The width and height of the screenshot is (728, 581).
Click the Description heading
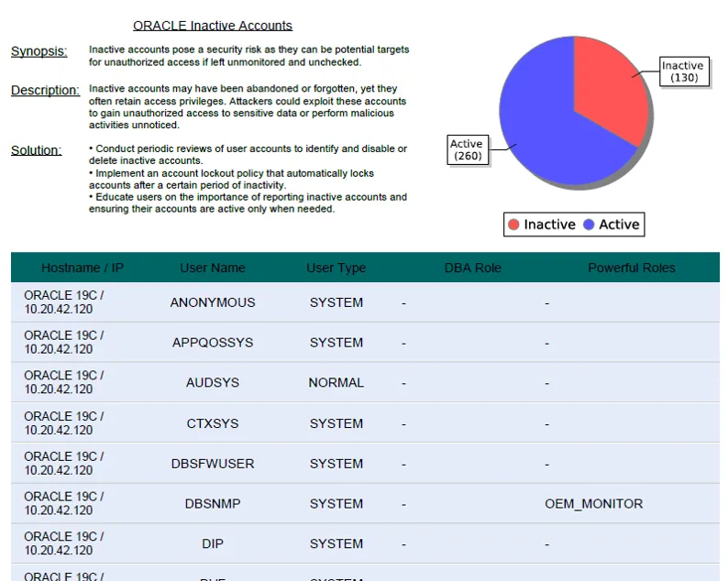pyautogui.click(x=45, y=90)
